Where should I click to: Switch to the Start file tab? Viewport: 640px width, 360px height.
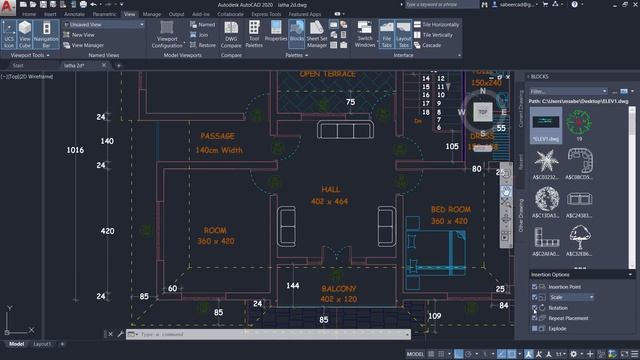18,65
